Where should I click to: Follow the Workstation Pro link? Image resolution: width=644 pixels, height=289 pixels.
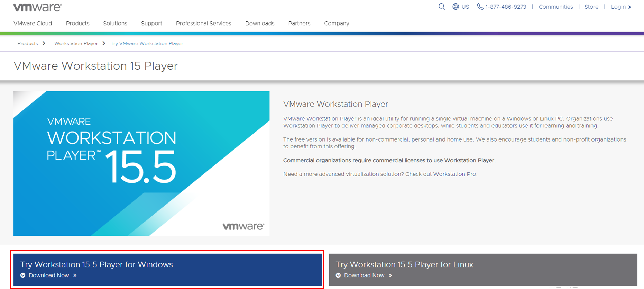(x=455, y=174)
